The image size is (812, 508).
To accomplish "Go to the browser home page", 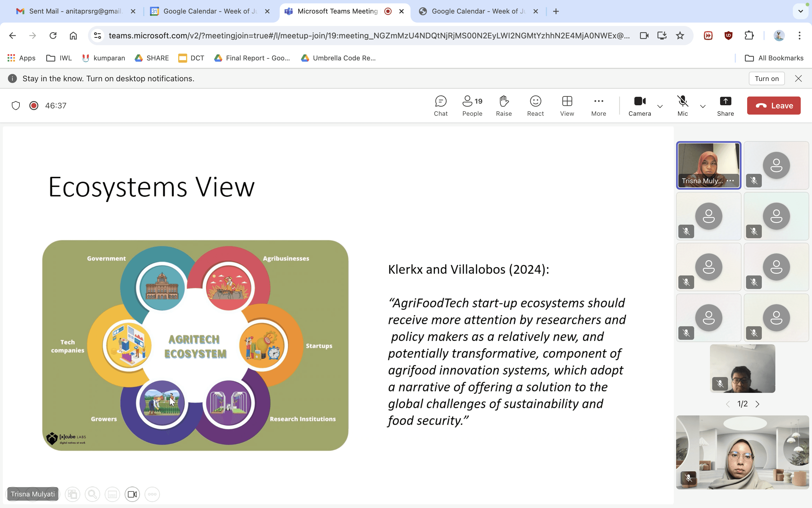I will [x=73, y=36].
